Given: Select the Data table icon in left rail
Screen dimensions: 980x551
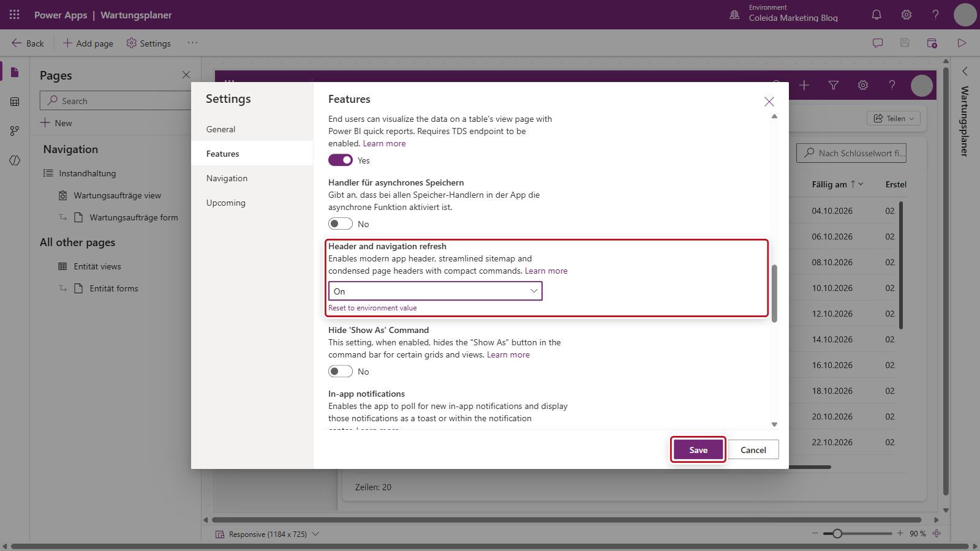Looking at the screenshot, I should click(x=15, y=102).
